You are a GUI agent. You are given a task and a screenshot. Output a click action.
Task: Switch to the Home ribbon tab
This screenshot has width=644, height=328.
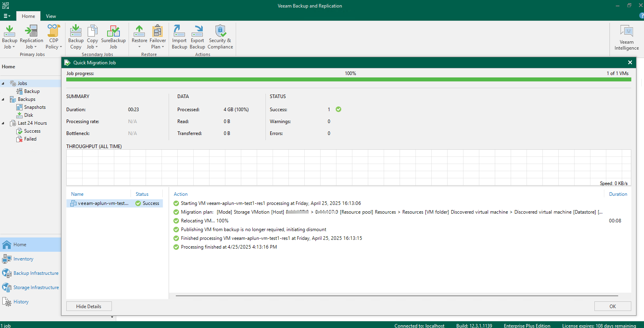[28, 16]
